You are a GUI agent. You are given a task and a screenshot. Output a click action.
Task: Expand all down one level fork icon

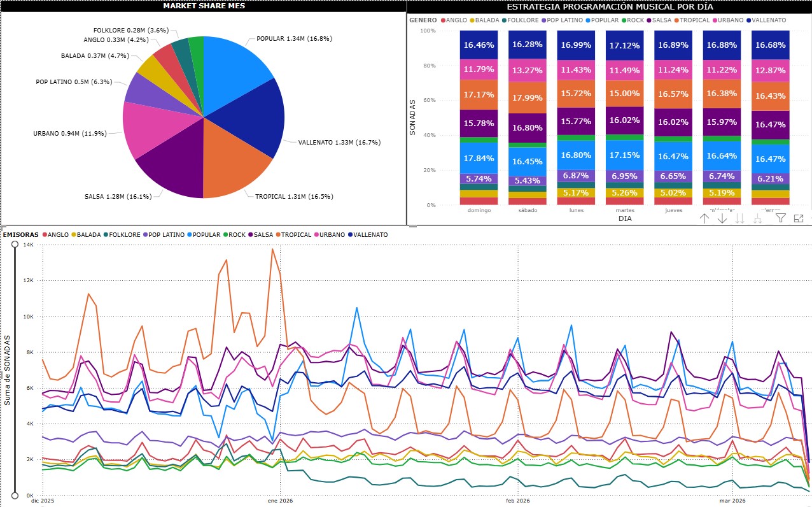[758, 218]
